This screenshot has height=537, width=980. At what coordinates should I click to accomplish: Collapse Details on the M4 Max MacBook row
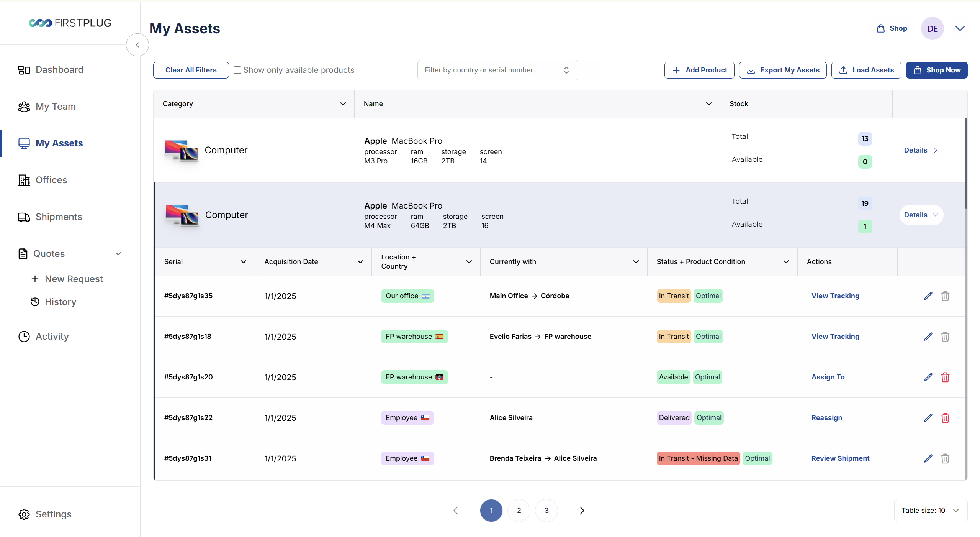921,215
